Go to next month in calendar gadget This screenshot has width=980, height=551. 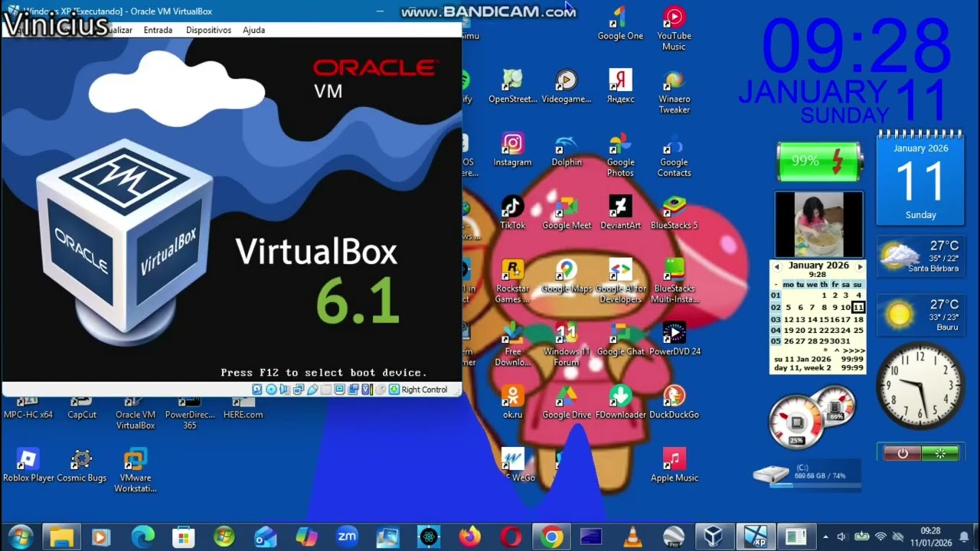click(860, 266)
